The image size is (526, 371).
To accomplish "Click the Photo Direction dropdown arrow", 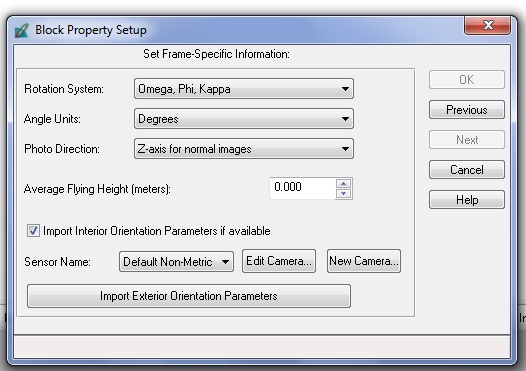I will coord(345,149).
